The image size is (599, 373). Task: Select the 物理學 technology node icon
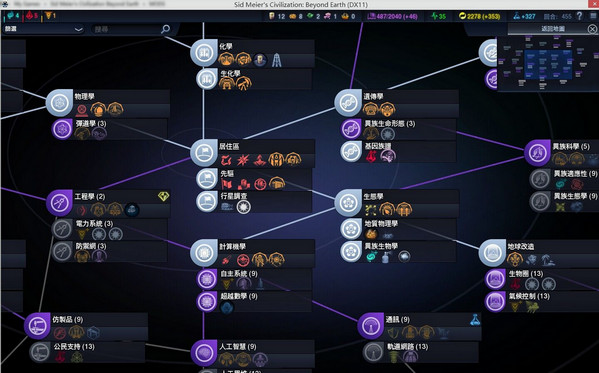click(60, 103)
